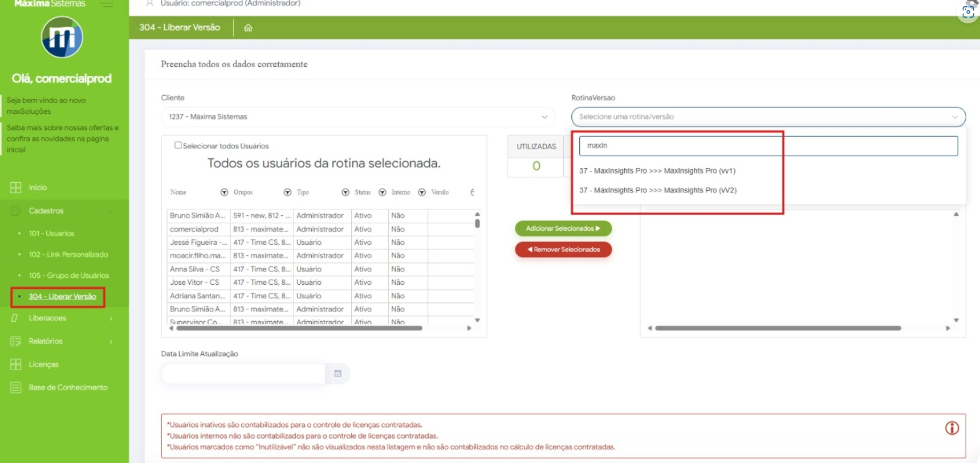Viewport: 980px width, 463px height.
Task: Open the calendar date picker icon
Action: coord(337,374)
